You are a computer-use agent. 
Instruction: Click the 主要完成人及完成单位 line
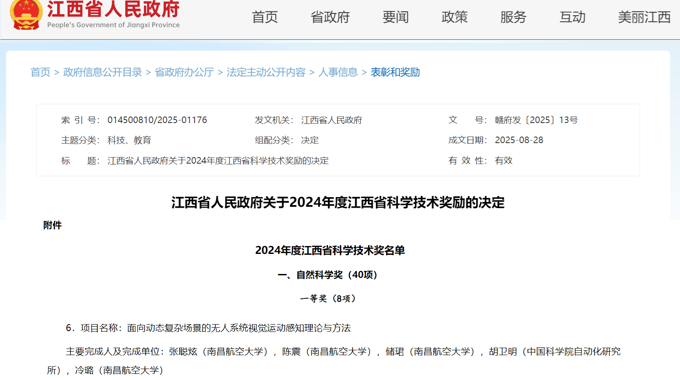point(334,361)
